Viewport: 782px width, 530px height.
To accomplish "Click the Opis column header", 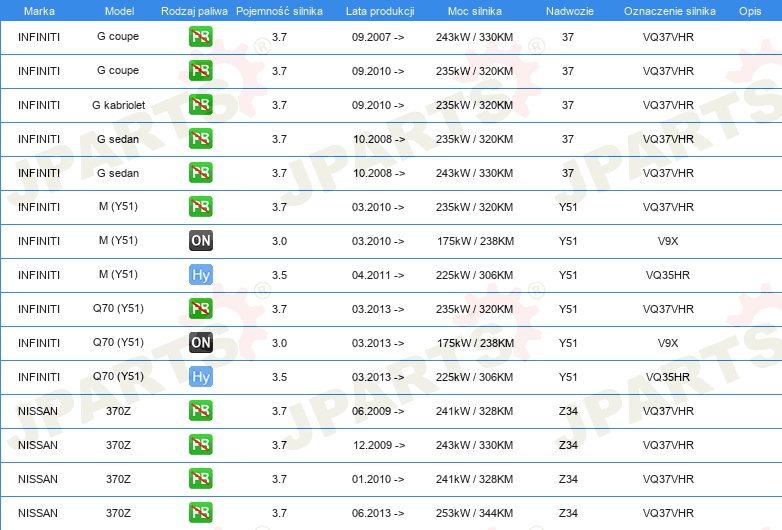I will pyautogui.click(x=750, y=11).
